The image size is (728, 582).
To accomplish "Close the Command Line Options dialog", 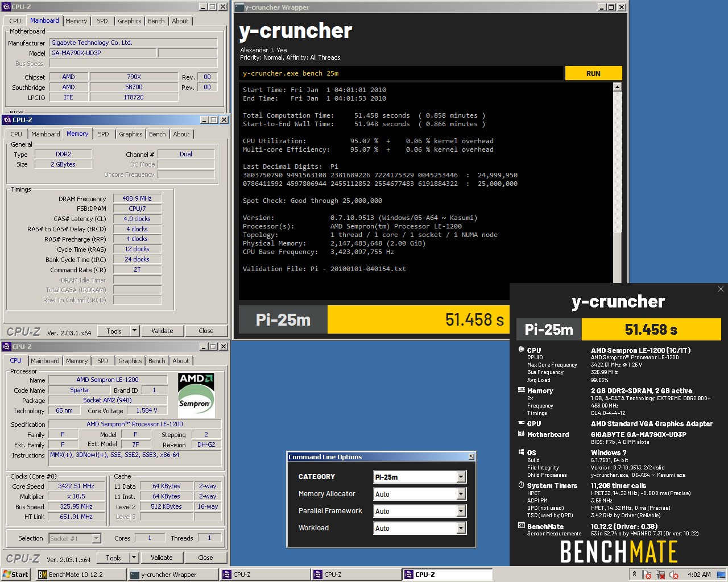I will point(471,456).
